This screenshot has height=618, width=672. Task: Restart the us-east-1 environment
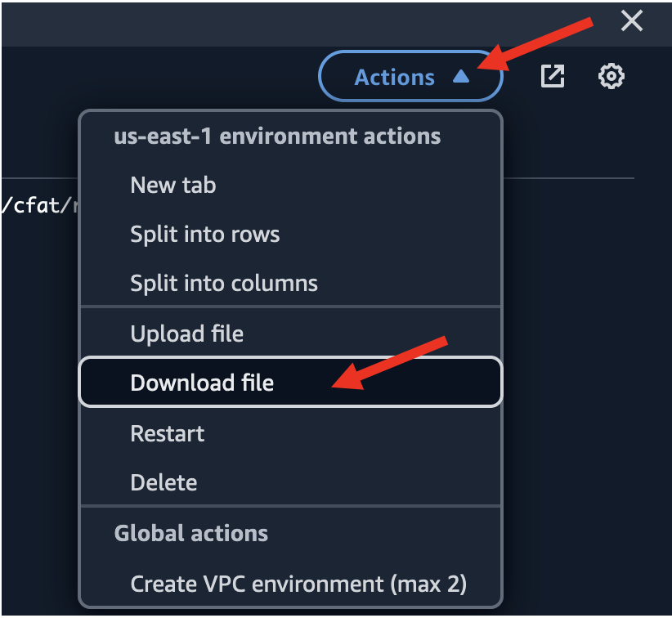[x=168, y=433]
